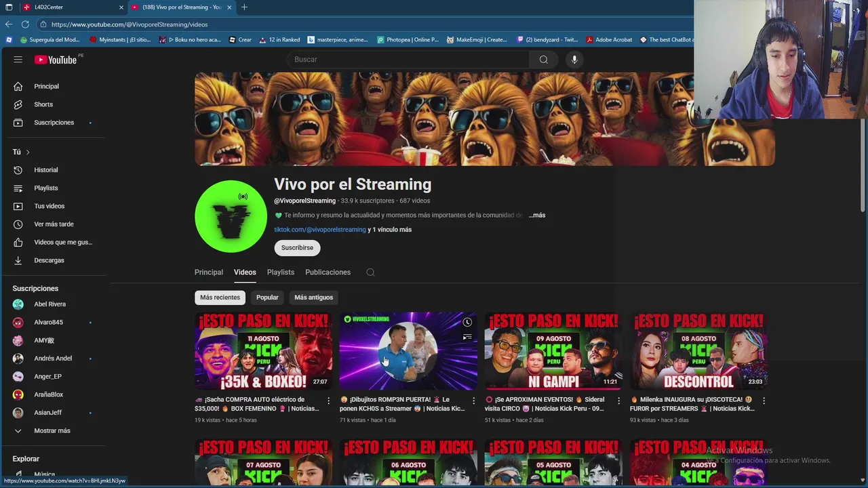The image size is (868, 488).
Task: Start voice search with the microphone
Action: 574,60
